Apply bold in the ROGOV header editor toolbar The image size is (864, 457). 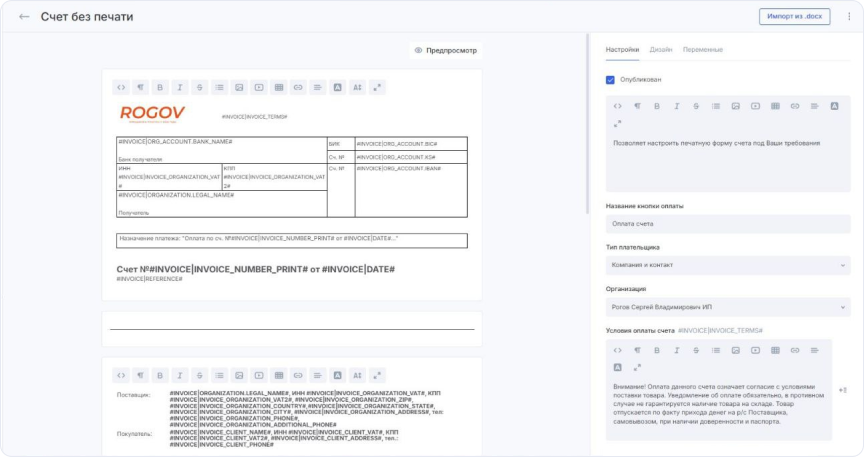(x=160, y=87)
